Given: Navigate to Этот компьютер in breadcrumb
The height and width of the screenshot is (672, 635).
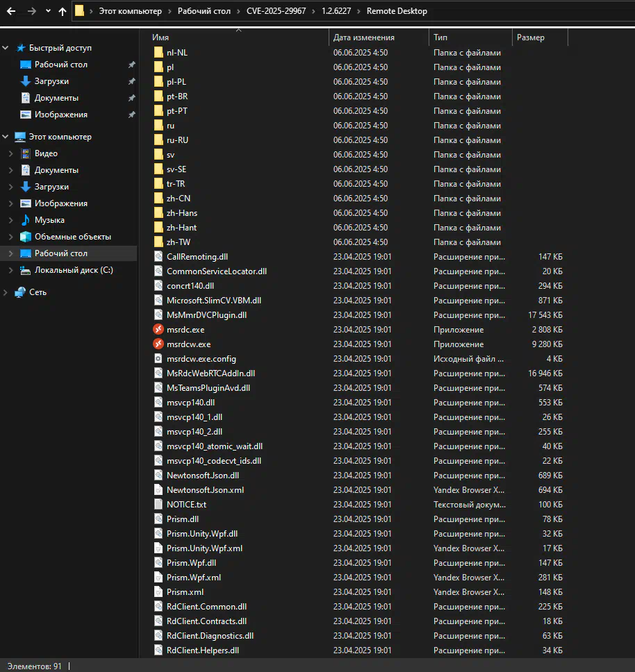Looking at the screenshot, I should pyautogui.click(x=131, y=11).
